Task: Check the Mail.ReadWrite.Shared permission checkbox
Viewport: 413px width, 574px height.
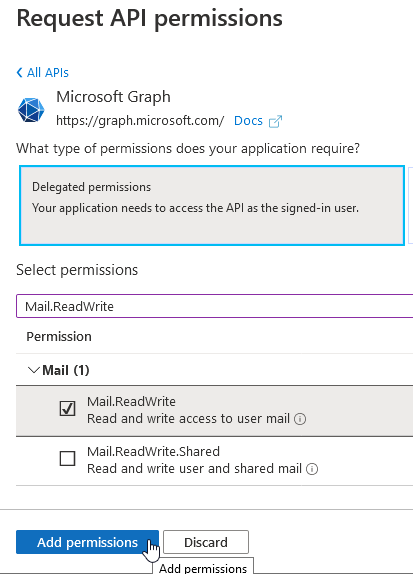Action: click(67, 458)
